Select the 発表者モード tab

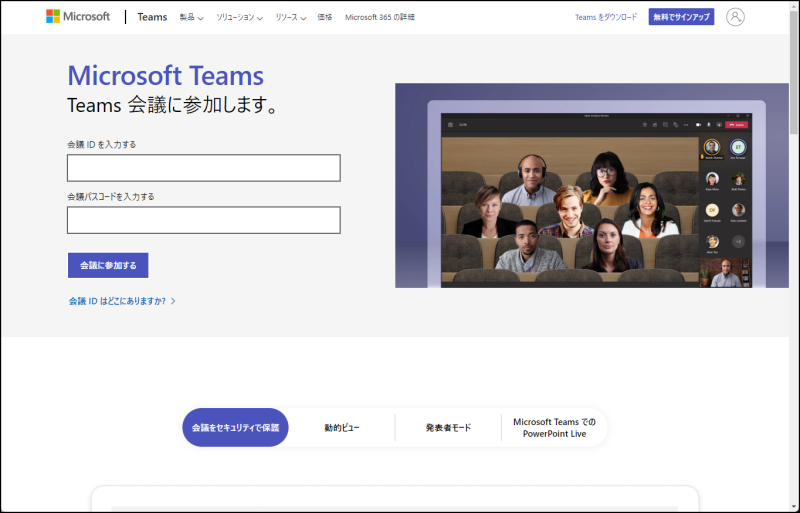[448, 428]
